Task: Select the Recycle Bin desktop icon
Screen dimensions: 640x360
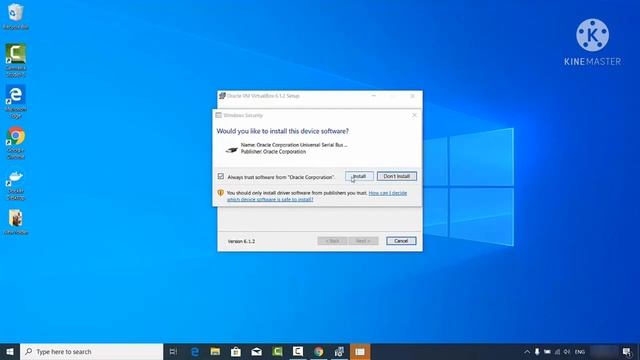Action: coord(16,16)
